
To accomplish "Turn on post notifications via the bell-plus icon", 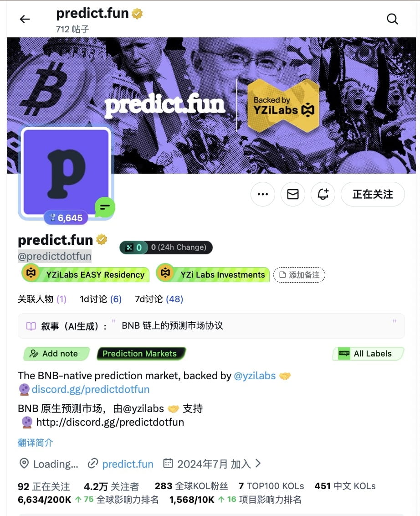I will click(323, 194).
